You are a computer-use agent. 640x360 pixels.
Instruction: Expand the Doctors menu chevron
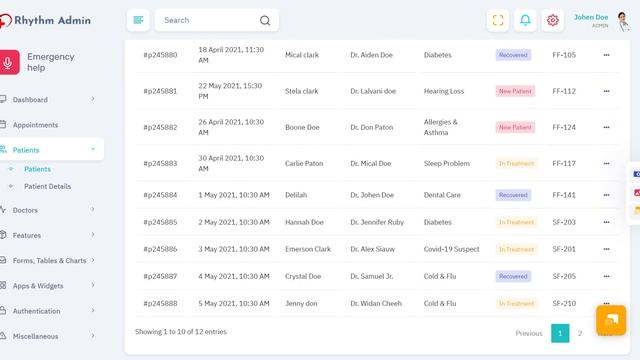click(x=93, y=210)
